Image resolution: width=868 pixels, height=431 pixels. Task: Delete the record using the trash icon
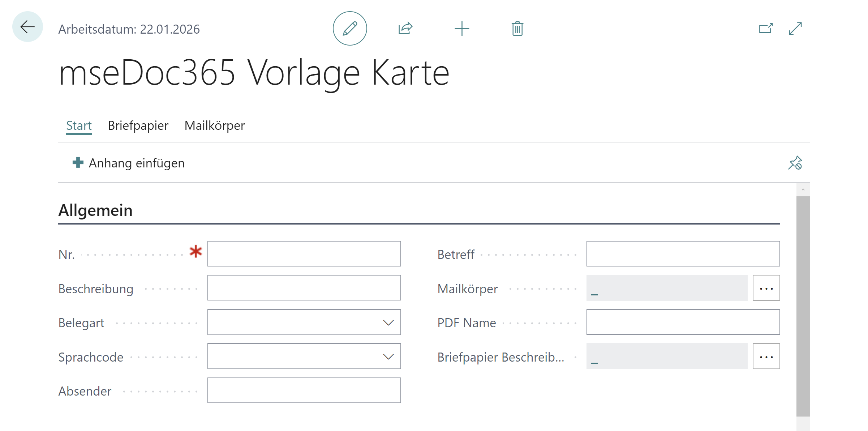[x=517, y=28]
